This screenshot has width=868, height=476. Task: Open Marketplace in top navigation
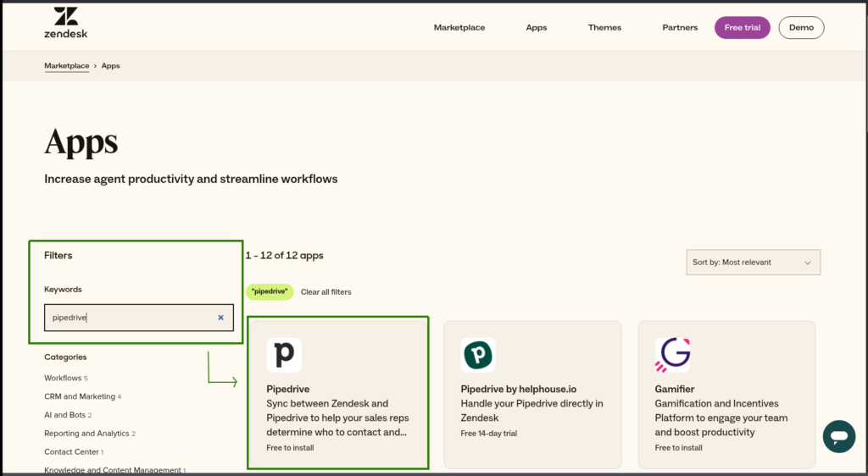point(459,28)
